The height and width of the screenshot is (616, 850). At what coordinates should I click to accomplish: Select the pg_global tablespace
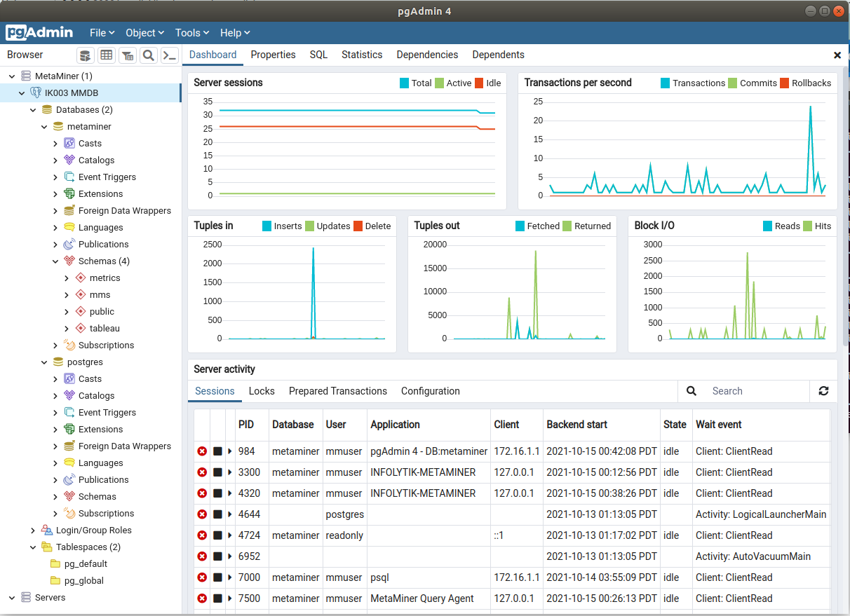pos(83,581)
